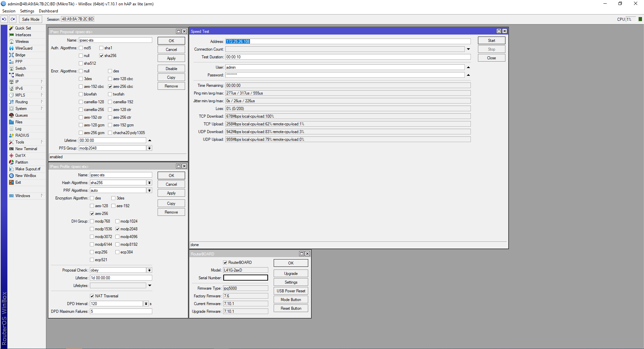Expand the Connection Count field
The height and width of the screenshot is (349, 644).
click(x=468, y=49)
